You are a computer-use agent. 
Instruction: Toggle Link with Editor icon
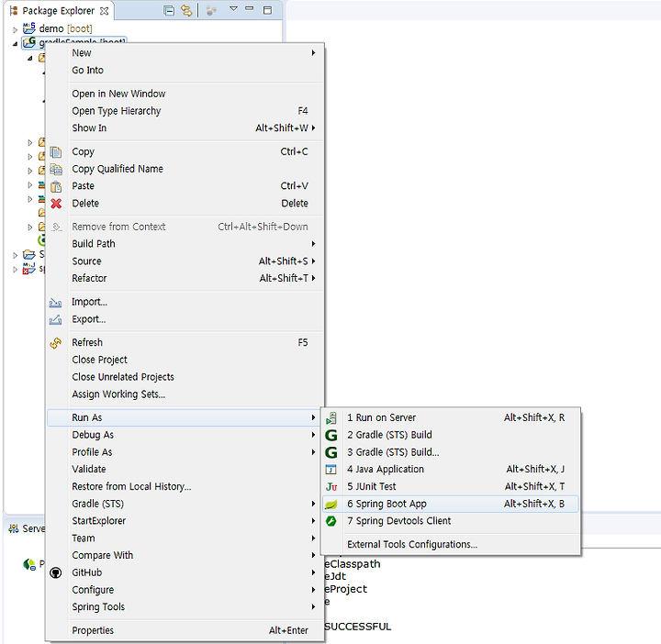pyautogui.click(x=185, y=10)
